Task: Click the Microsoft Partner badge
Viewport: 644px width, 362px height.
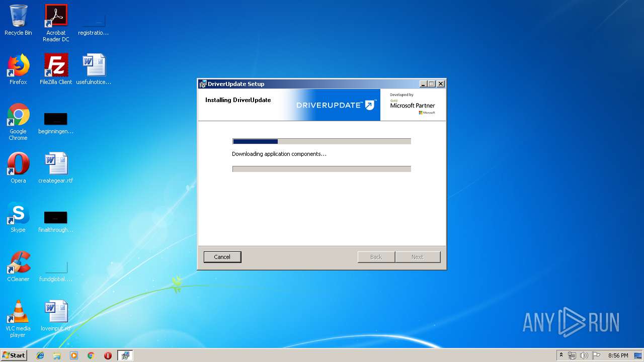Action: [413, 105]
